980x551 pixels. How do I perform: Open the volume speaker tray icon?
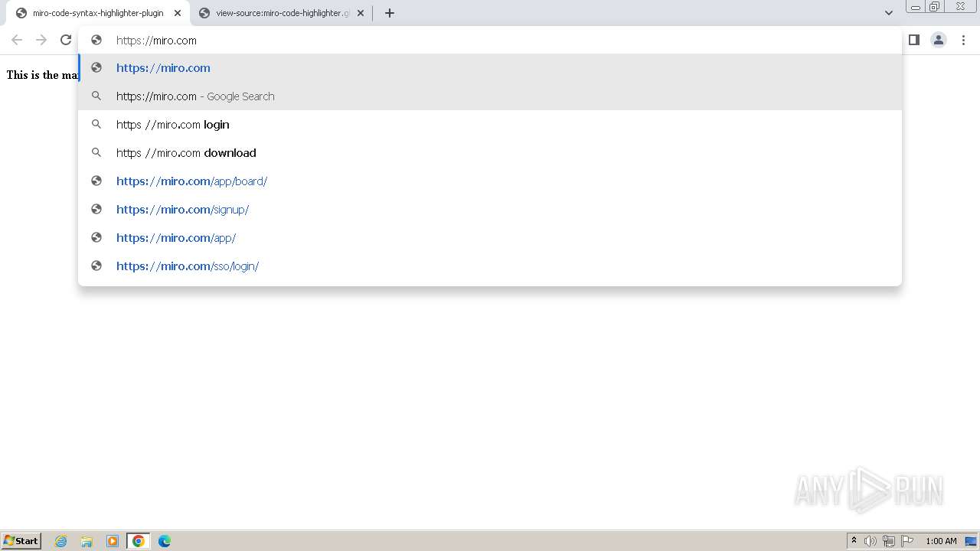tap(871, 541)
